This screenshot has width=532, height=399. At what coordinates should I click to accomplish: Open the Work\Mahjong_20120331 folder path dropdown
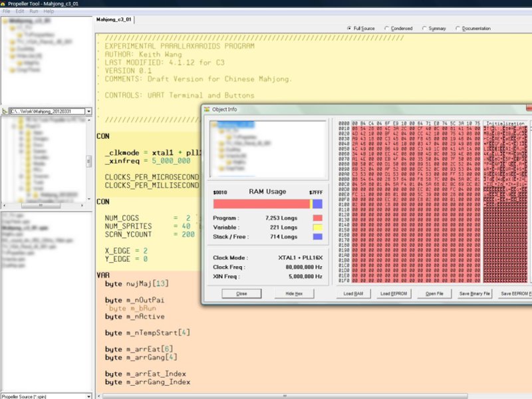coord(88,111)
